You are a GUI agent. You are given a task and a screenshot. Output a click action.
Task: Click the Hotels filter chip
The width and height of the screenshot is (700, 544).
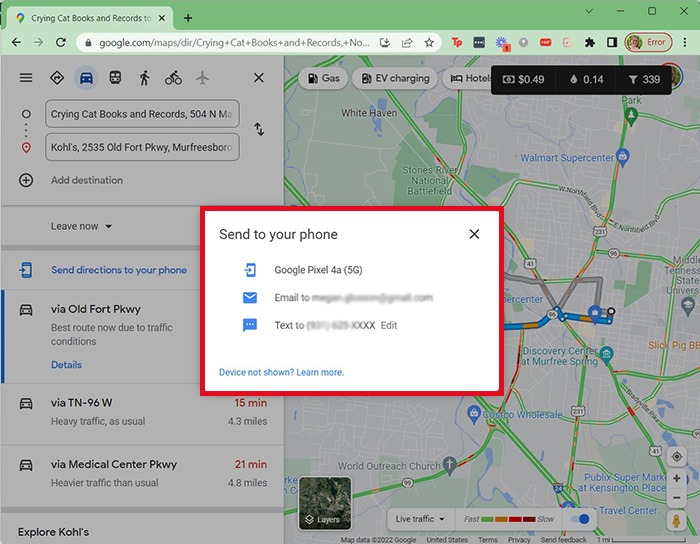click(x=468, y=78)
